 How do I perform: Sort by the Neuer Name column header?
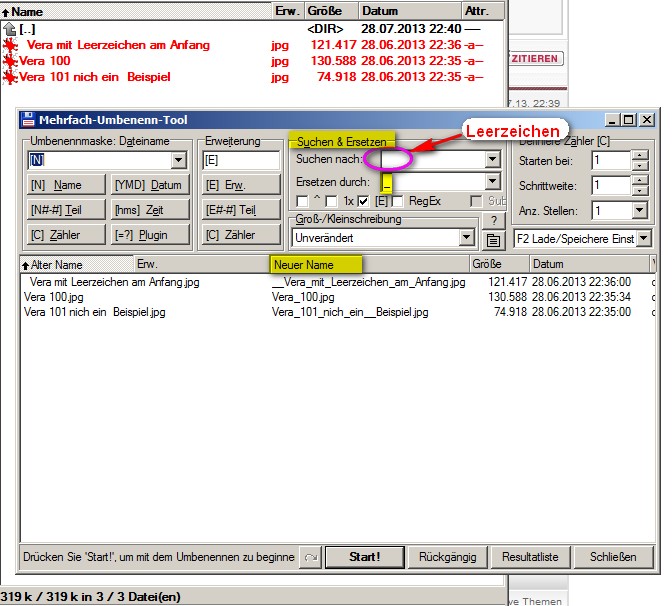tap(304, 264)
